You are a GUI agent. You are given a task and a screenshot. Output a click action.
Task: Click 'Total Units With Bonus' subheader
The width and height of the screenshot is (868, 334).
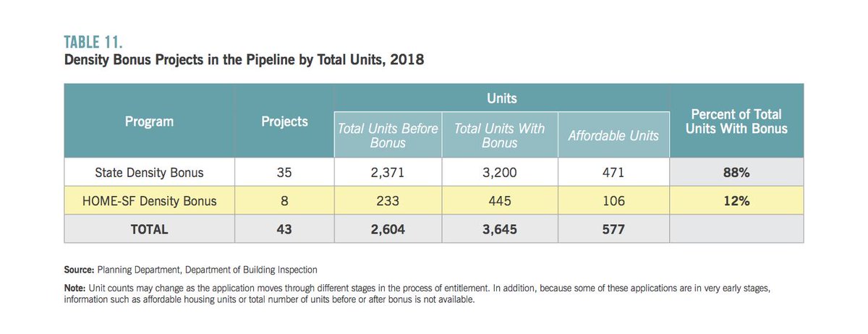(x=500, y=135)
